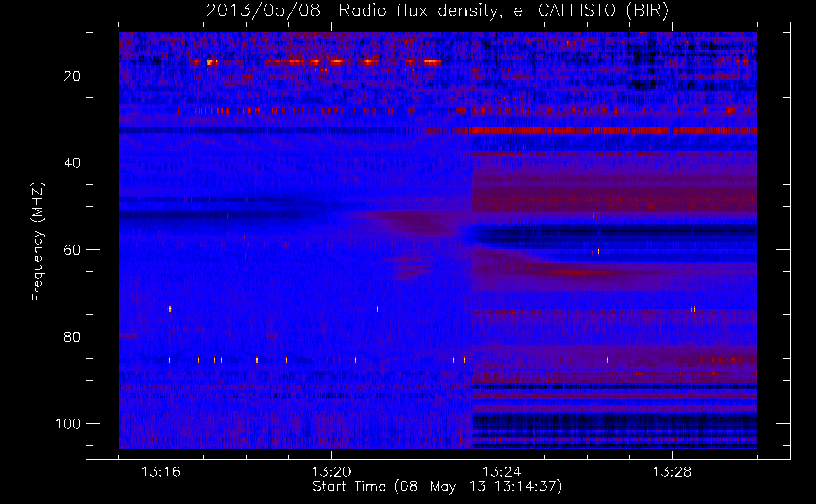Select the 80 frequency tick label
Screen dimensions: 816x504
coord(73,337)
